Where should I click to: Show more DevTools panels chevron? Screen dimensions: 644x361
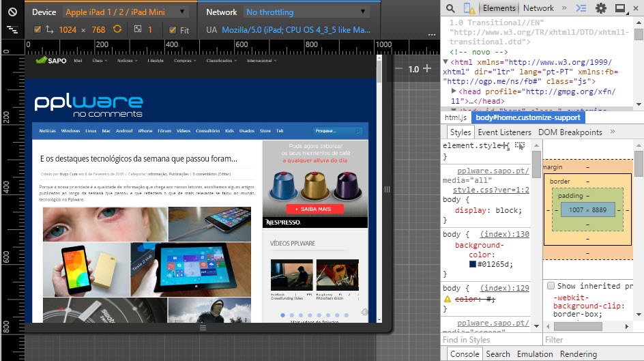(x=564, y=8)
